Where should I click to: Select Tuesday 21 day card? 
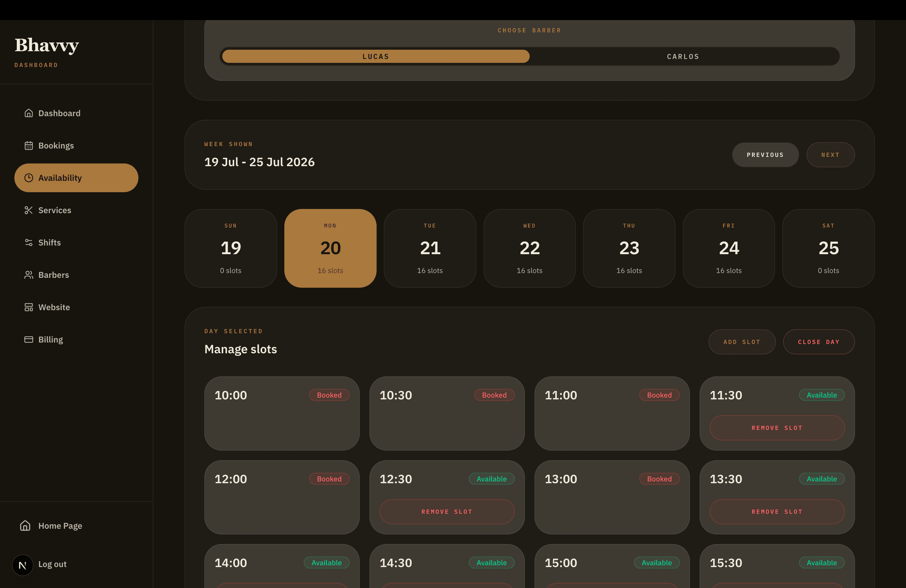[x=430, y=248]
